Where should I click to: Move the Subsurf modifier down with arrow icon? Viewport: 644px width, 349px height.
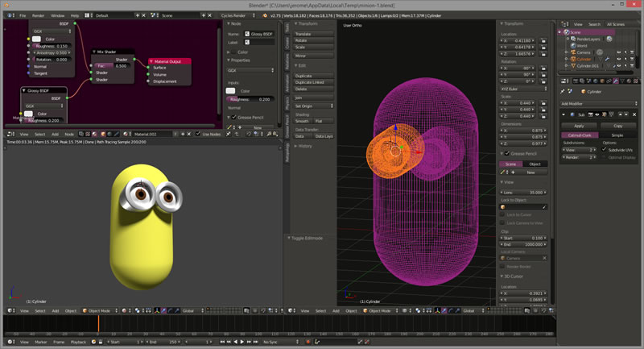626,114
